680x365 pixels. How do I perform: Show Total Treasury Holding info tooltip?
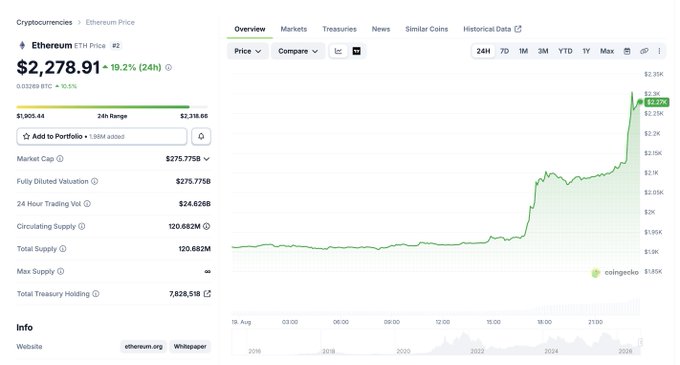tap(96, 294)
